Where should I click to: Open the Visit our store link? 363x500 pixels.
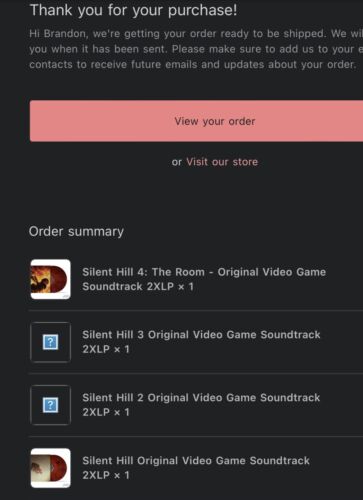point(222,162)
